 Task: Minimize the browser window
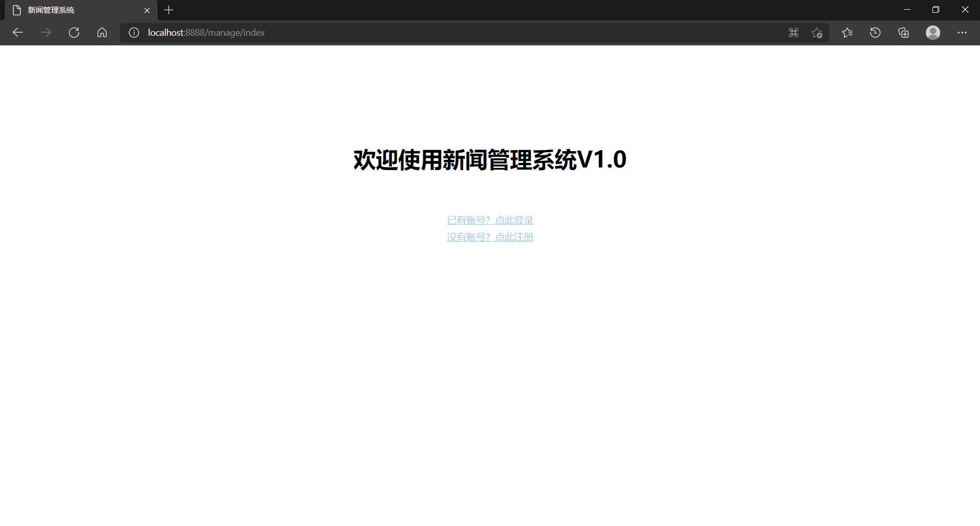[x=908, y=9]
